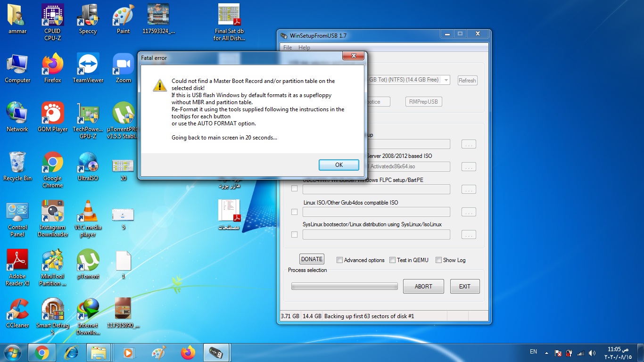The width and height of the screenshot is (644, 362).
Task: Launch CPUID CPU-Z desktop shortcut
Action: [x=52, y=22]
